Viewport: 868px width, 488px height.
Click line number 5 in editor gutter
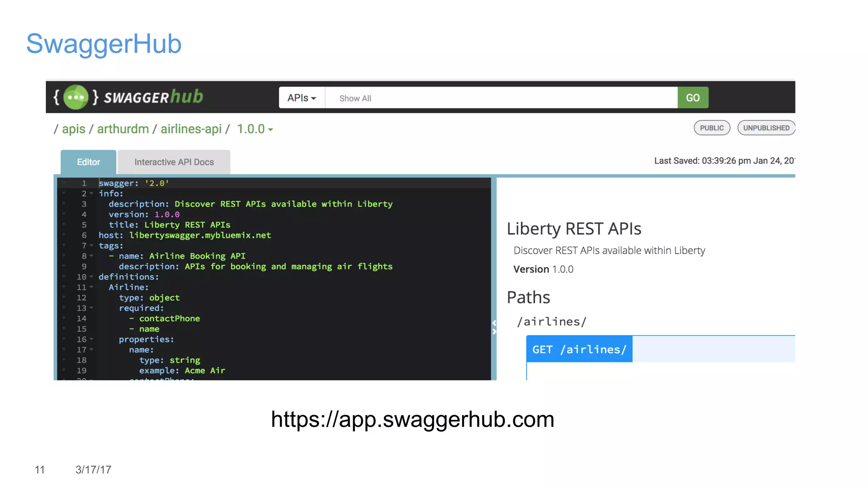coord(84,225)
